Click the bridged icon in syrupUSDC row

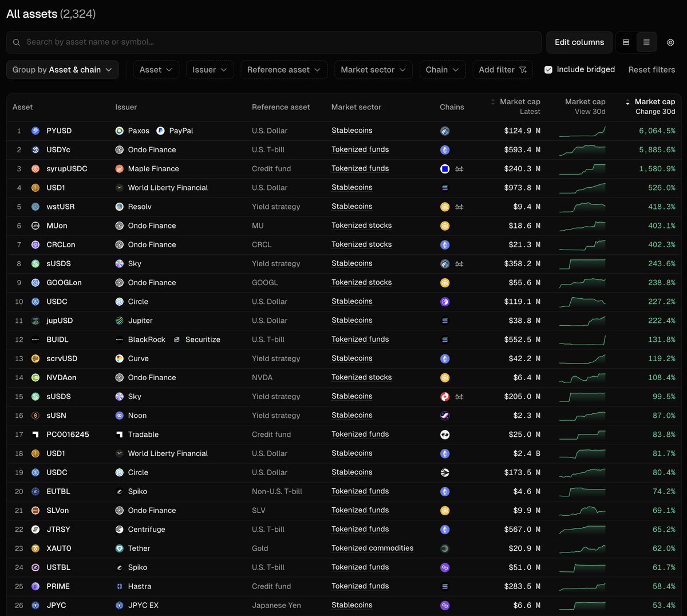click(459, 169)
